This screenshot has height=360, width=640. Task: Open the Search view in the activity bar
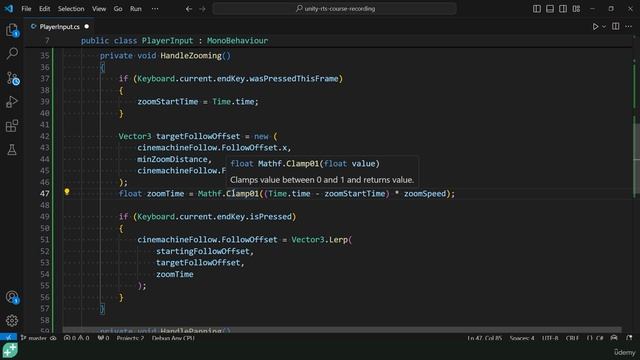(x=12, y=53)
